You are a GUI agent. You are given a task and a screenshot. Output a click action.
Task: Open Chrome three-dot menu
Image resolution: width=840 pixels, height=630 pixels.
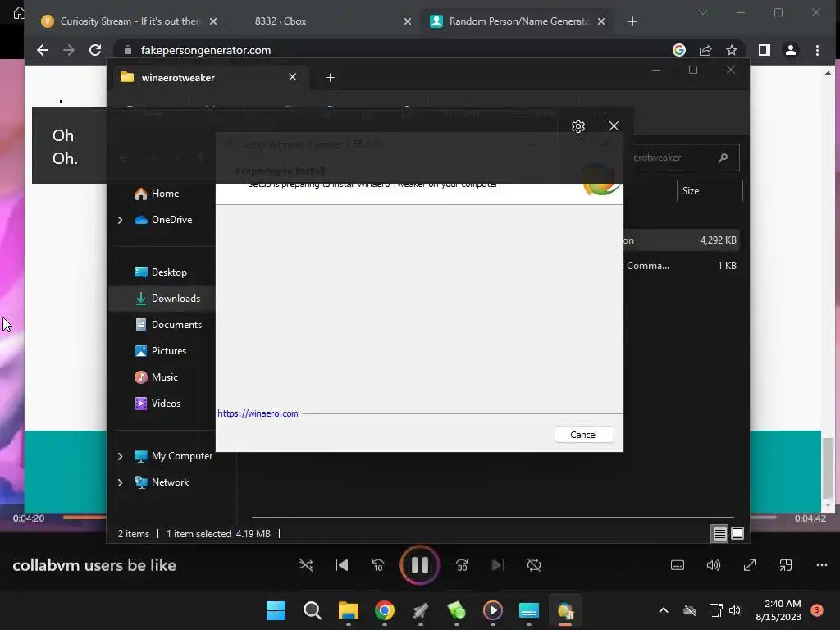click(817, 50)
